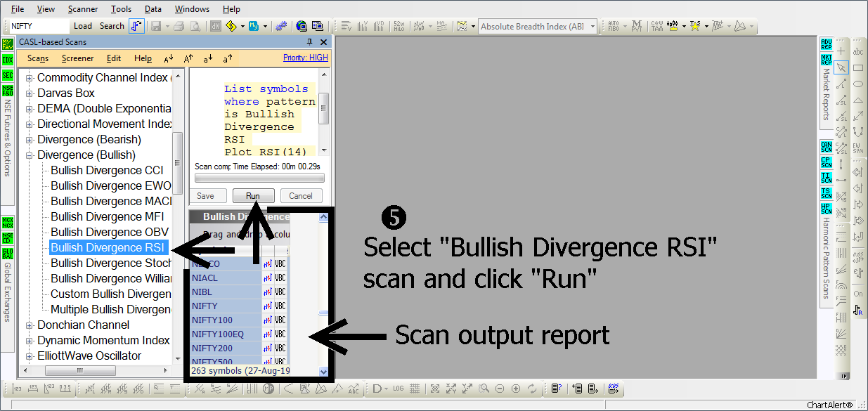Screen dimensions: 868x411
Task: Open the settings gears icon in toolbar
Action: coord(280,26)
